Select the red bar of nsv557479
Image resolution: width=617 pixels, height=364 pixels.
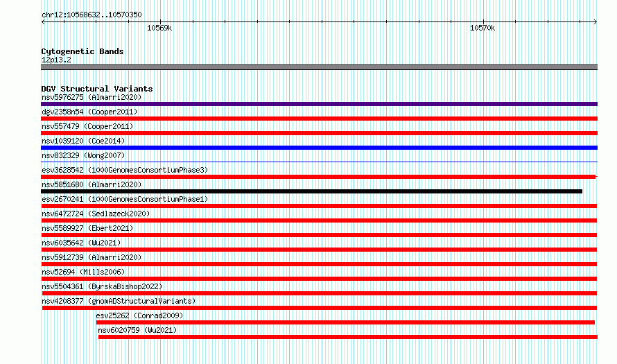(x=319, y=133)
